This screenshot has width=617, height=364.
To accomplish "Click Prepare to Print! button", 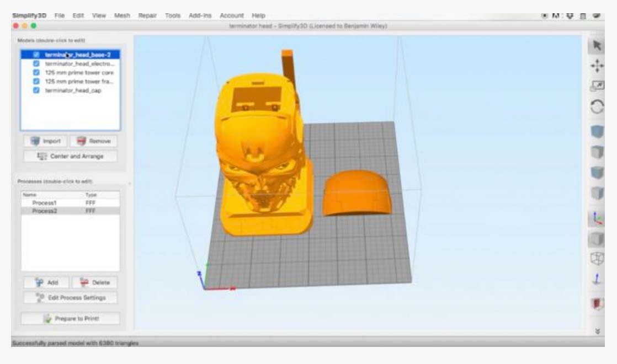I will click(71, 319).
